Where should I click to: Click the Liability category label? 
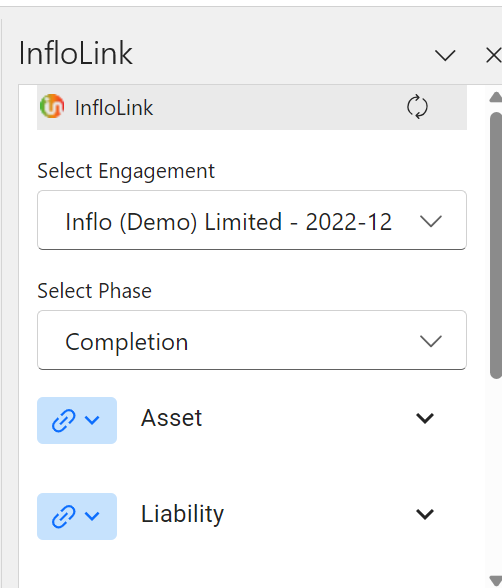(x=182, y=514)
